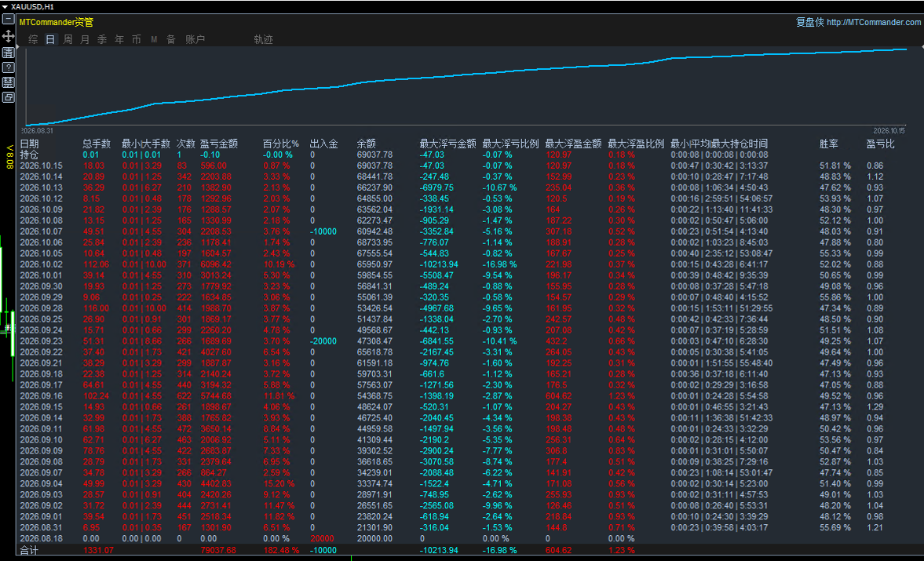The image size is (924, 561).
Task: Click the 盈亏金额 column header
Action: click(x=218, y=144)
